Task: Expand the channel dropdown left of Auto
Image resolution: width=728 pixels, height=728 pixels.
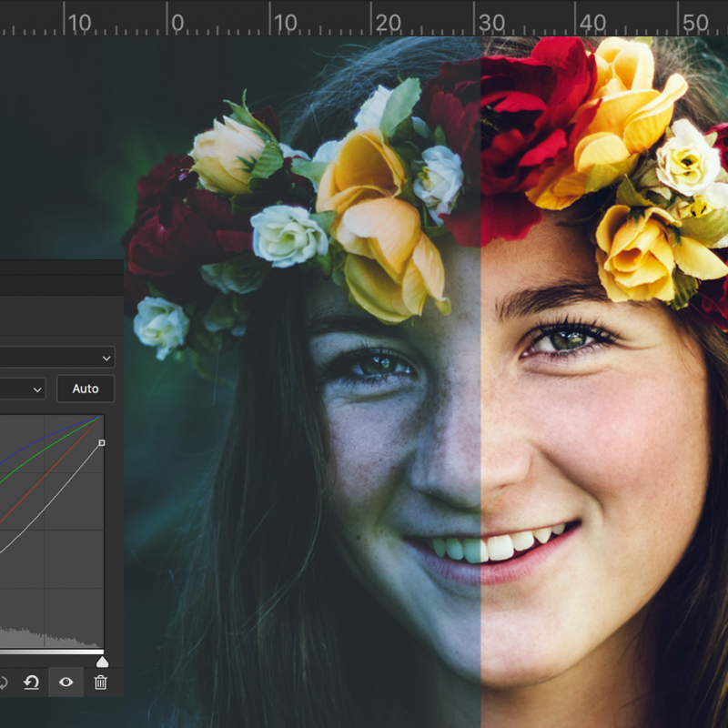Action: click(x=22, y=389)
